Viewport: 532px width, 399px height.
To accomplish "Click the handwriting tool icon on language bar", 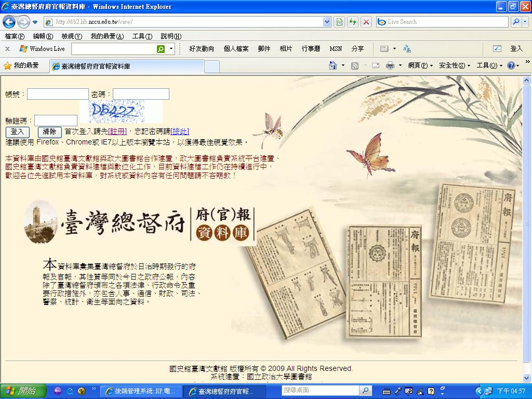I will [x=420, y=390].
